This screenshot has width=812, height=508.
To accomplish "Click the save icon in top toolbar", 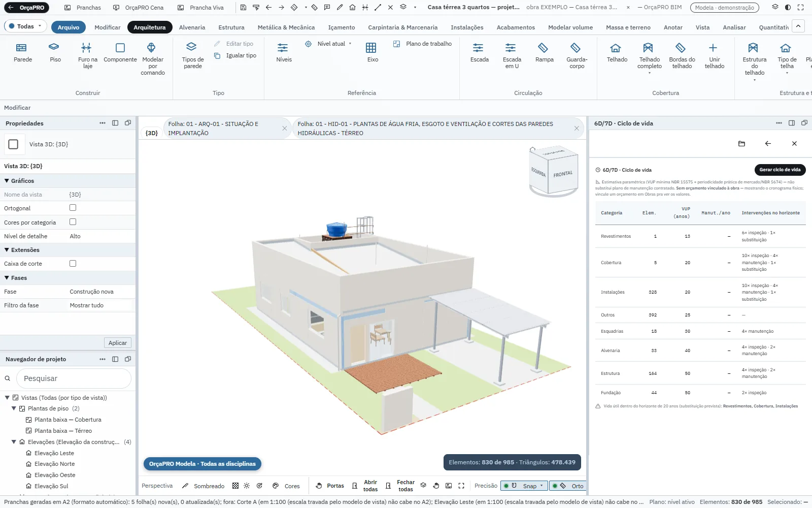I will point(243,8).
